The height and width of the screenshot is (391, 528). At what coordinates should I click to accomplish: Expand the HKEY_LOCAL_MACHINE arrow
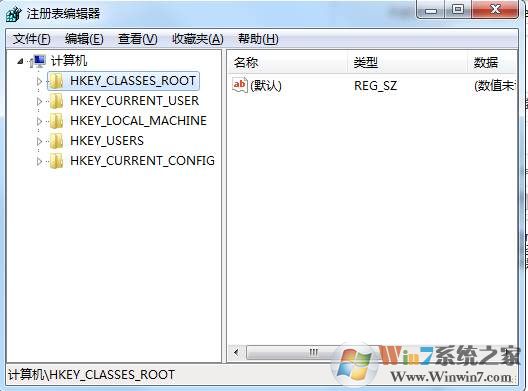point(39,121)
